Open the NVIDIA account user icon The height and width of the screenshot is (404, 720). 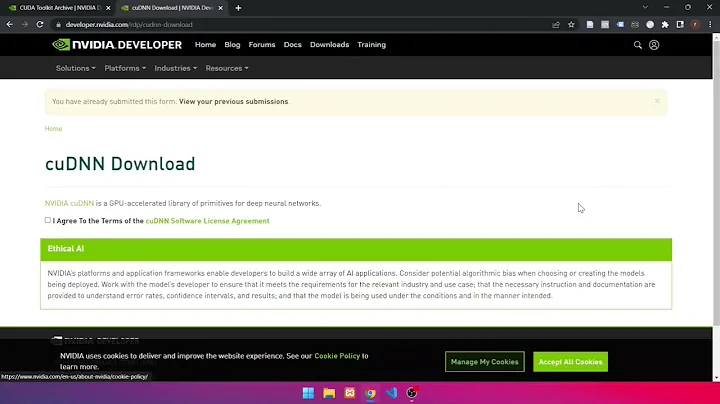(654, 45)
